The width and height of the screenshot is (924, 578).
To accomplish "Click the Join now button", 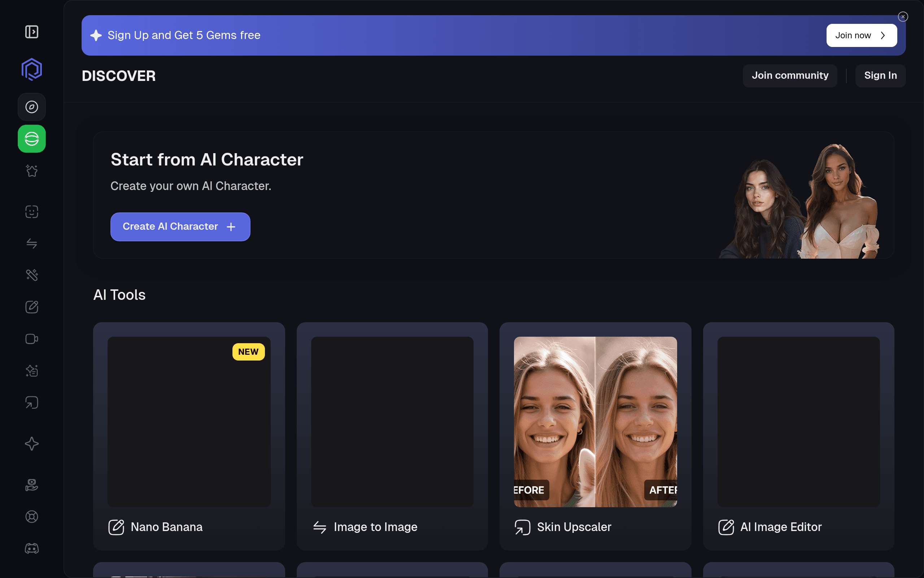I will [862, 35].
